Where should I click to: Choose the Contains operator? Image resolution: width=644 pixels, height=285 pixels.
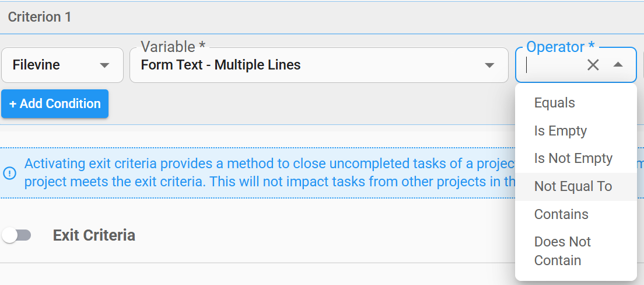coord(561,214)
